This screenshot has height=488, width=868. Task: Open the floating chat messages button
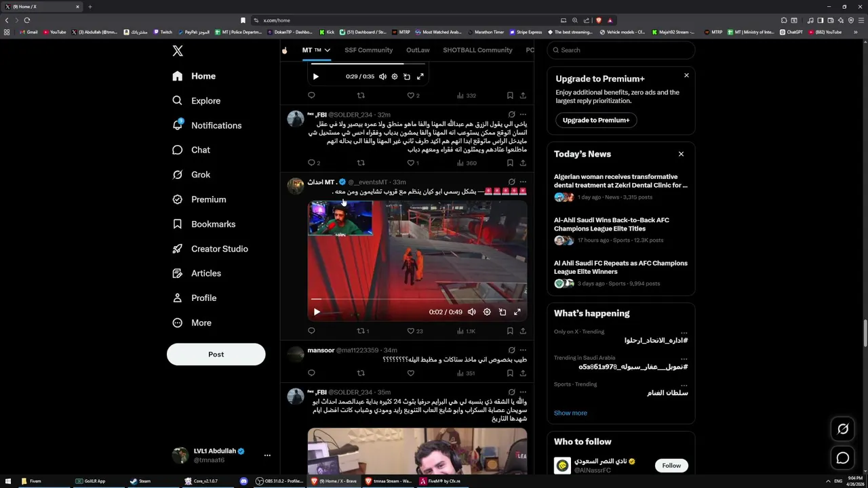[843, 458]
